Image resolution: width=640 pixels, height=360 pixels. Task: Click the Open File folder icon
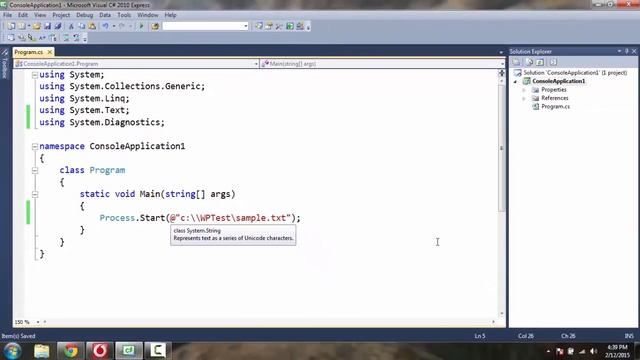[37, 26]
